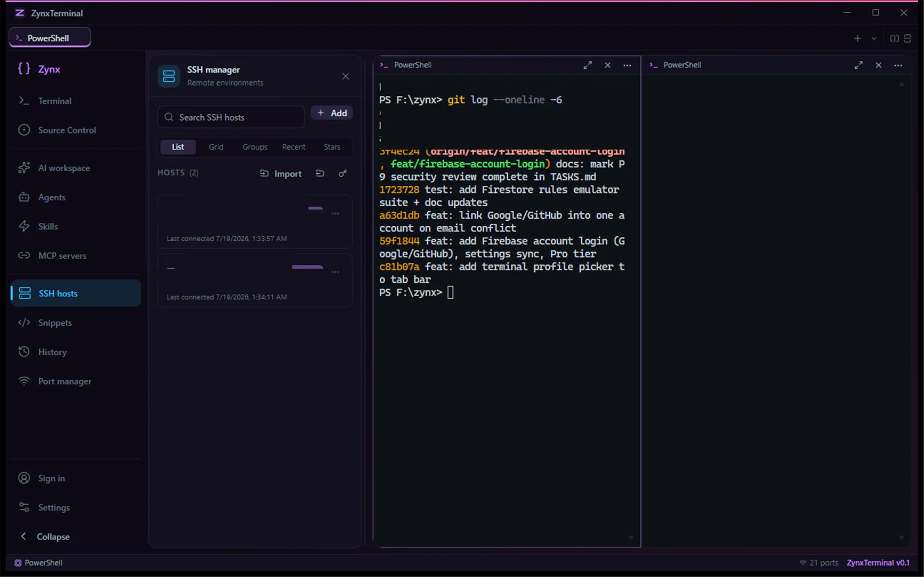The image size is (924, 577).
Task: Maximize the left PowerShell pane
Action: (588, 65)
